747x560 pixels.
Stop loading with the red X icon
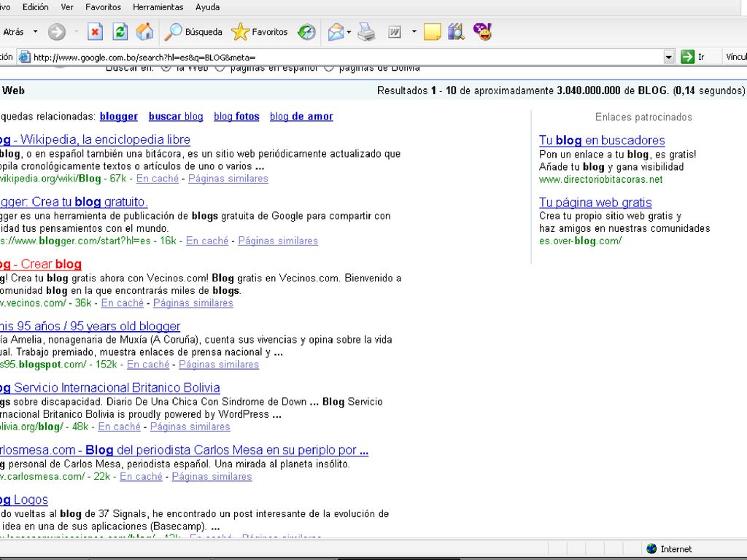(96, 32)
